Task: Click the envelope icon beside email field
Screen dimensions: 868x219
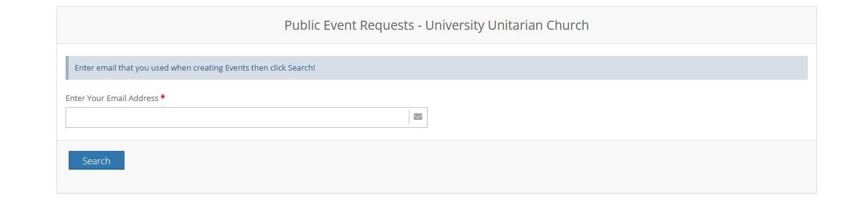Action: [x=418, y=117]
